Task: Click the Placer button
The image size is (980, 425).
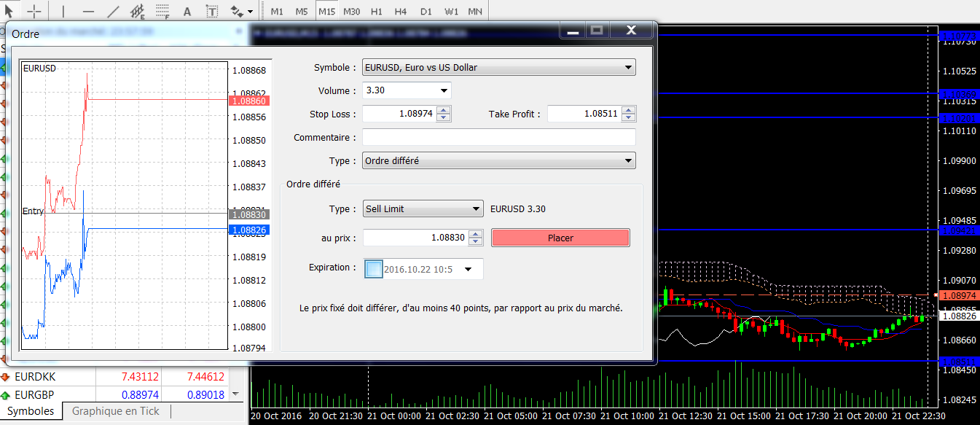Action: click(x=560, y=238)
